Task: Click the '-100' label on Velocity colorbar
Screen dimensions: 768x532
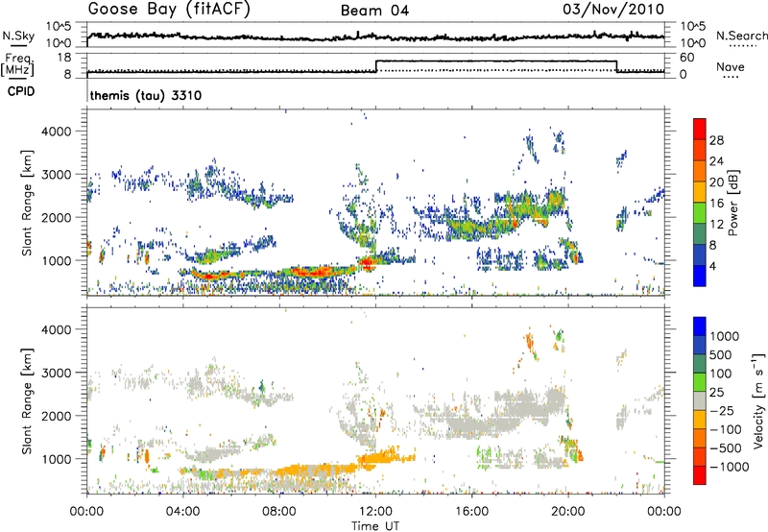Action: point(726,429)
